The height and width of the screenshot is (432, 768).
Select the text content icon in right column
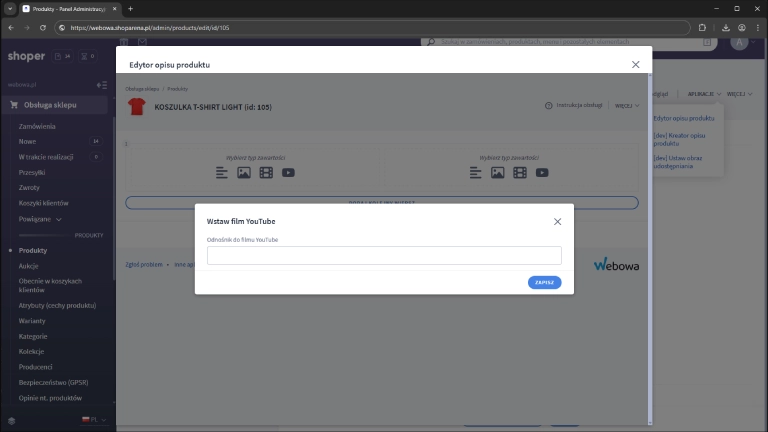point(476,173)
